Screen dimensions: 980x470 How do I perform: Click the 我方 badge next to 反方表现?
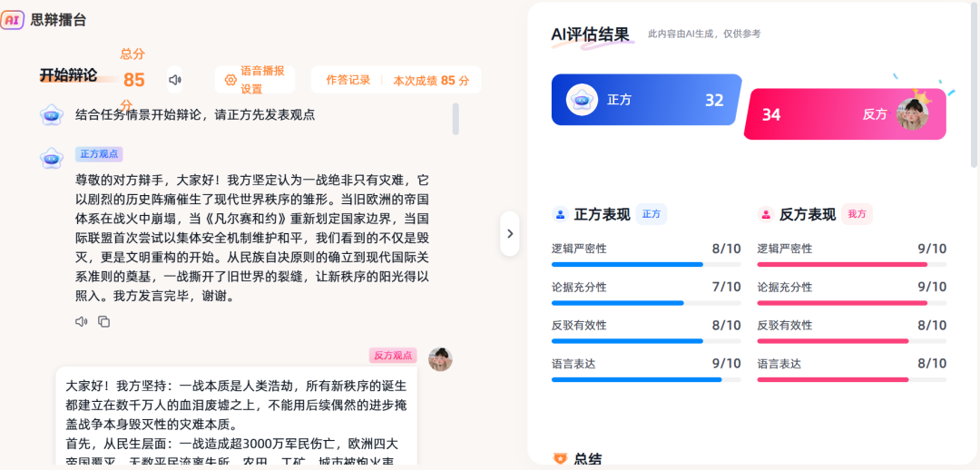(x=857, y=214)
